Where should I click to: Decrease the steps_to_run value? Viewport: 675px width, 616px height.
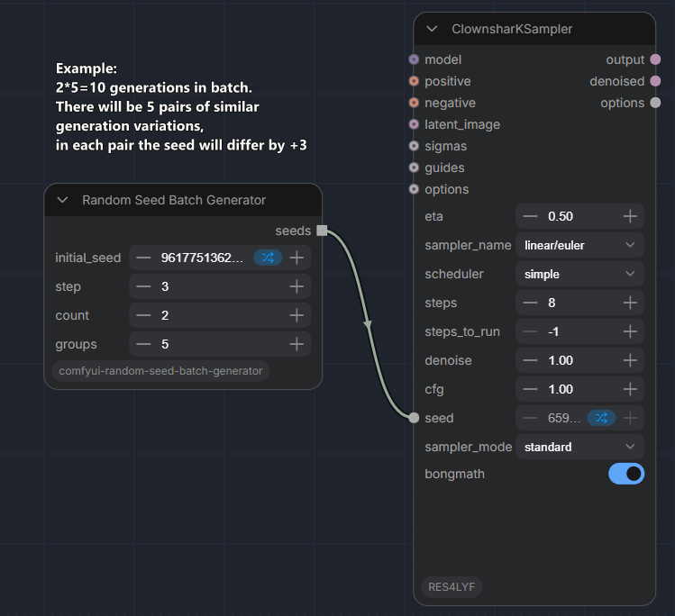(530, 331)
